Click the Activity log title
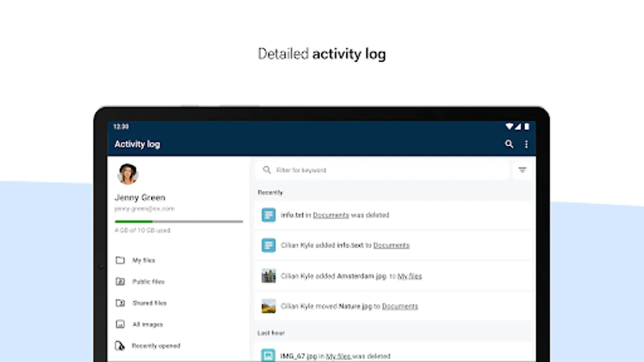The image size is (644, 362). (x=137, y=144)
